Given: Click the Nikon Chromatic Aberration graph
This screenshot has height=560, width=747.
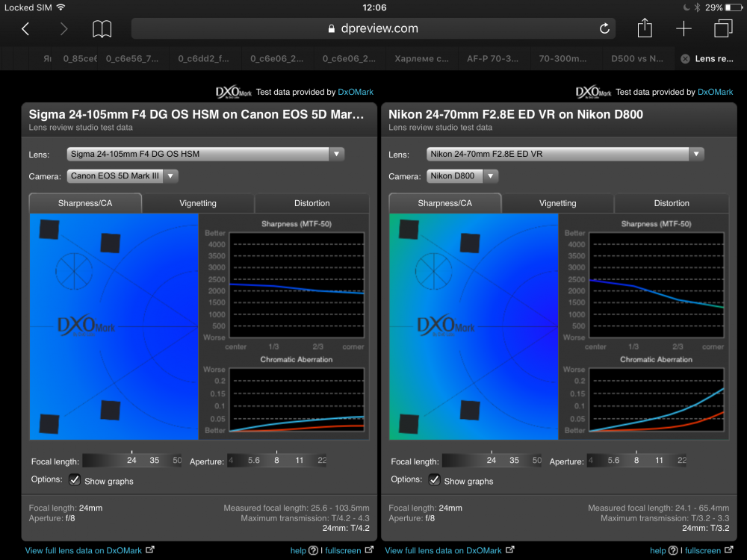Looking at the screenshot, I should (x=657, y=400).
